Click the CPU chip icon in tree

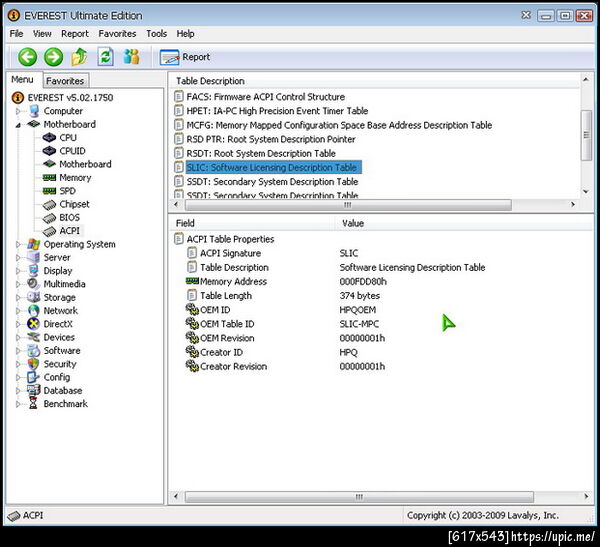(x=49, y=137)
